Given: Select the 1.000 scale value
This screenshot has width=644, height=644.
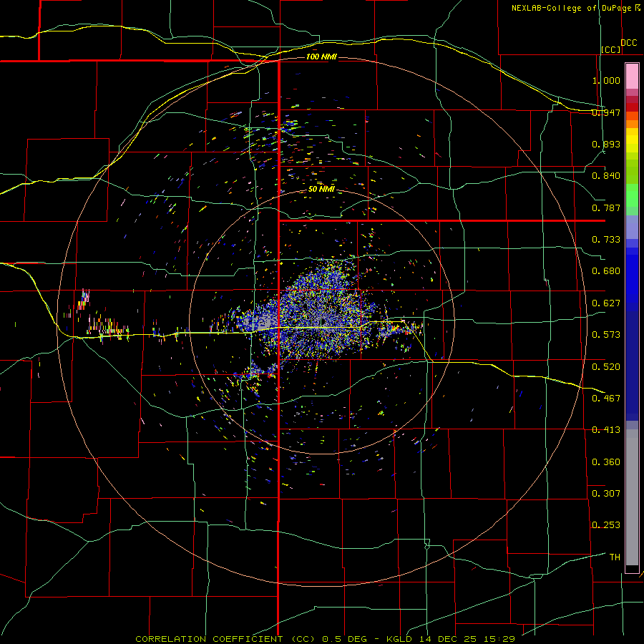Looking at the screenshot, I should tap(606, 80).
